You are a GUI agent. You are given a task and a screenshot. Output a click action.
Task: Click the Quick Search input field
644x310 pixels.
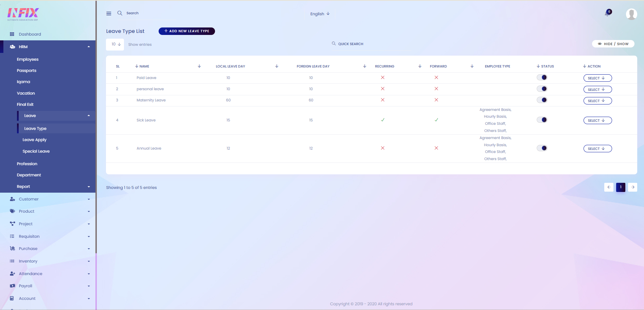[x=370, y=44]
